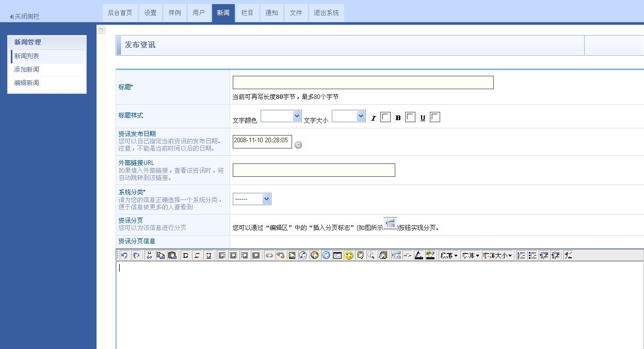644x349 pixels.
Task: Switch to the 栏目 tab
Action: point(247,13)
